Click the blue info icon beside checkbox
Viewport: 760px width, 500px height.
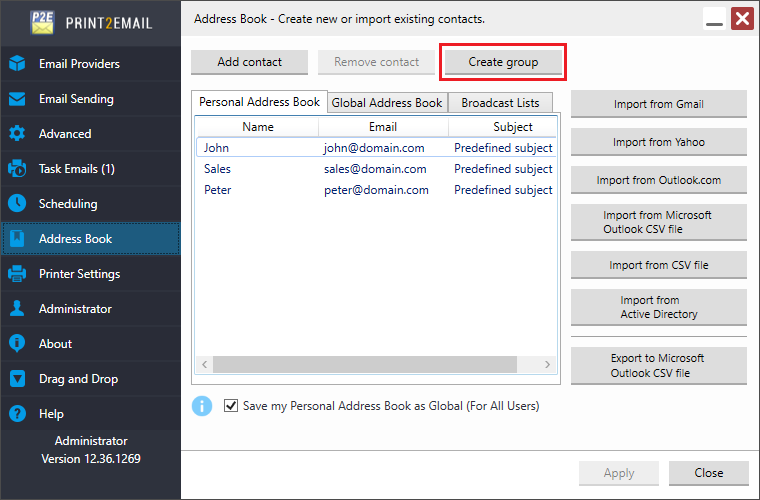coord(202,406)
